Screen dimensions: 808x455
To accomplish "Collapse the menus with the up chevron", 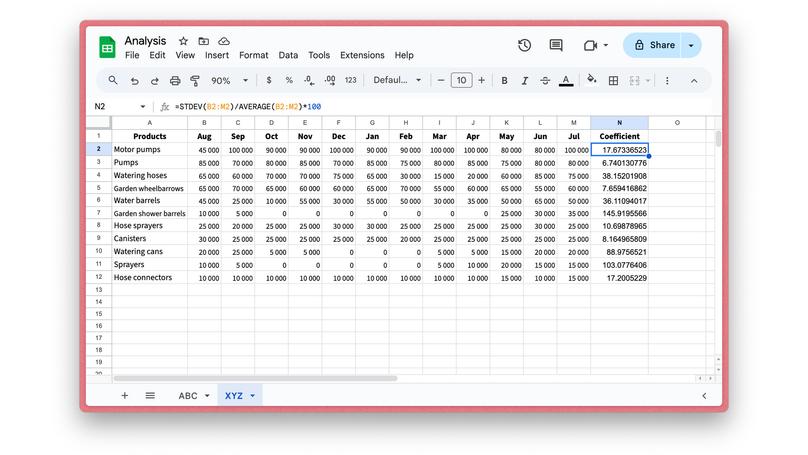I will click(x=694, y=81).
